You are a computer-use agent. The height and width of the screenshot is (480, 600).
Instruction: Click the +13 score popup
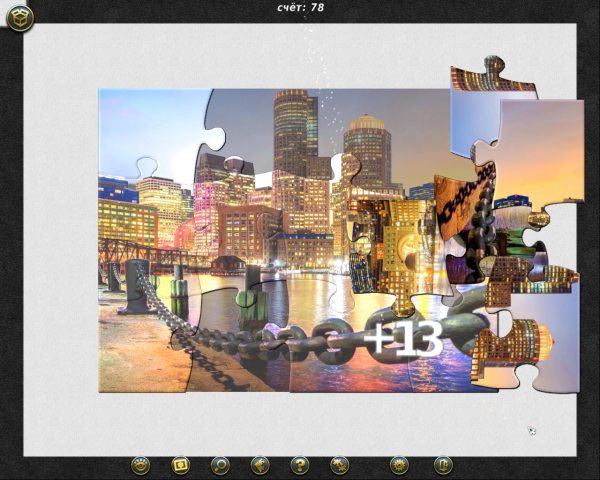pyautogui.click(x=402, y=340)
